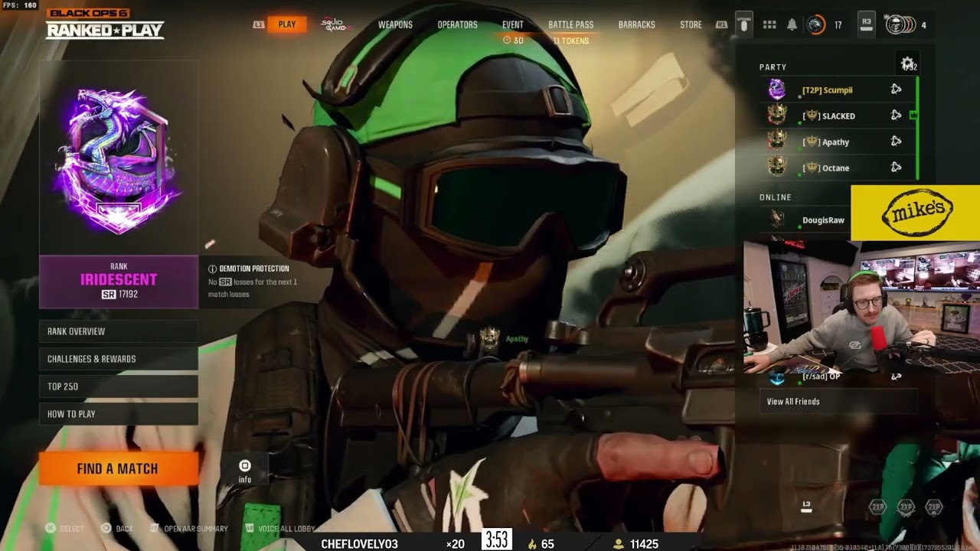Screen dimensions: 980x551
Task: Click Find a Match button
Action: tap(119, 468)
